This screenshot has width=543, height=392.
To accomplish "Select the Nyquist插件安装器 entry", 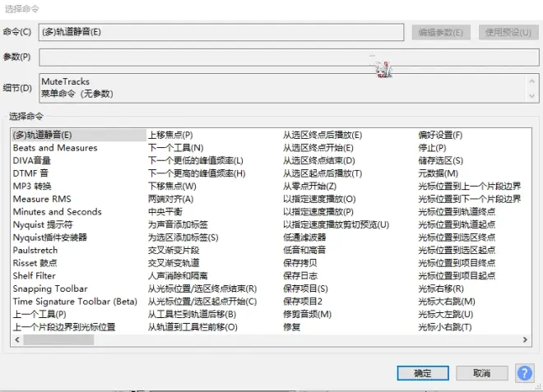I will 50,238.
